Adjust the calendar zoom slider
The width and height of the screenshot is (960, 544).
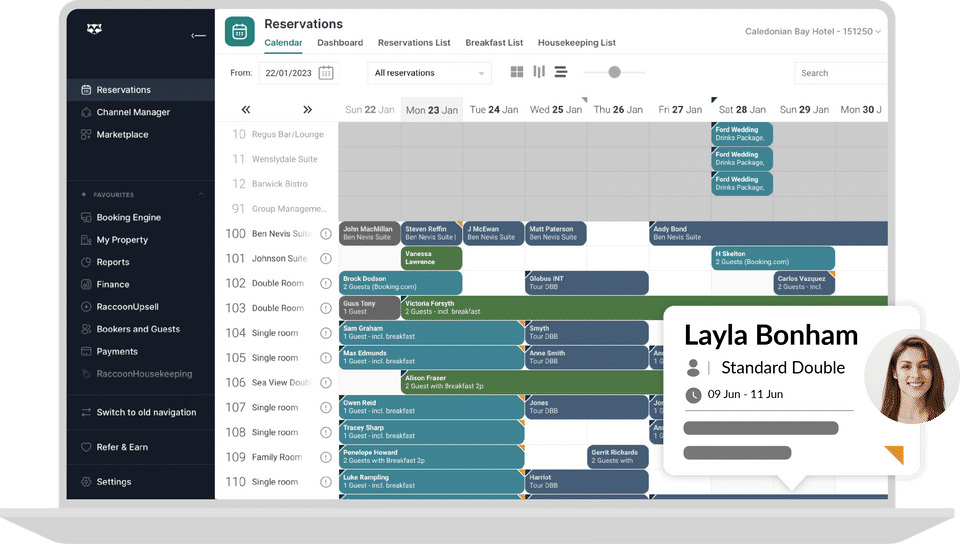tap(615, 72)
